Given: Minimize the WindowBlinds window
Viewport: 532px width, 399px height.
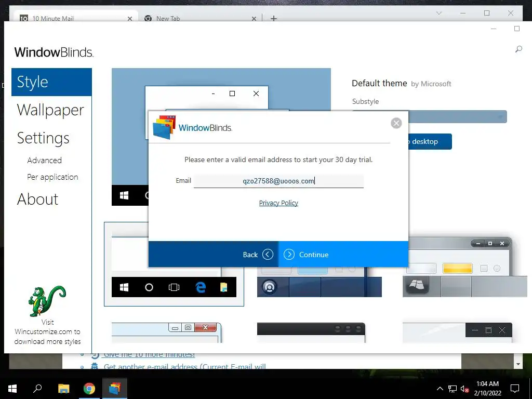Looking at the screenshot, I should coord(494,29).
